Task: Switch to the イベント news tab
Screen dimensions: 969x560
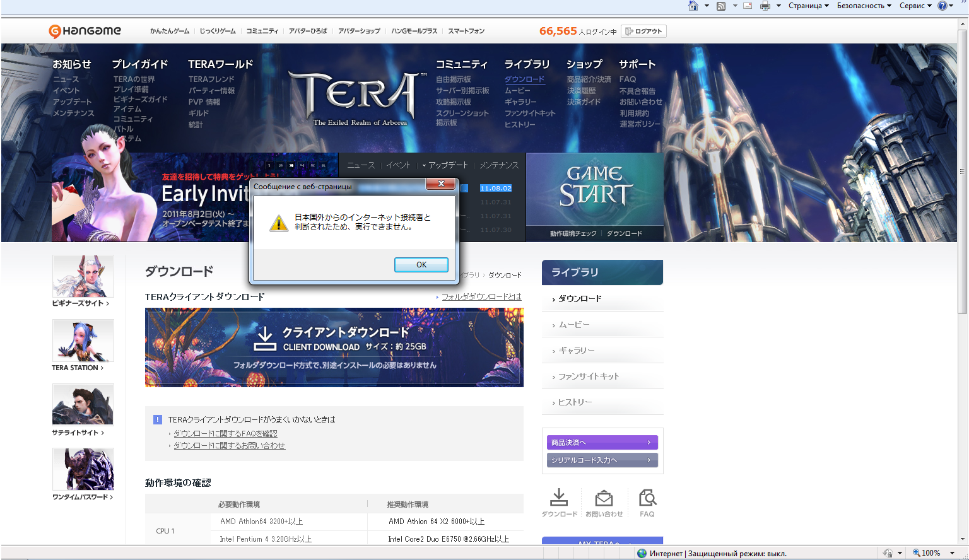Action: 398,165
